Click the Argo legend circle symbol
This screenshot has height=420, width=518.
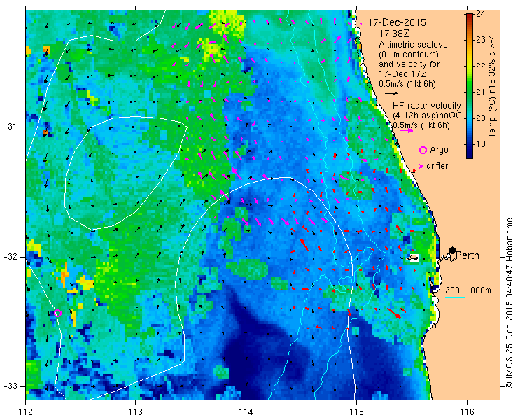click(x=423, y=150)
